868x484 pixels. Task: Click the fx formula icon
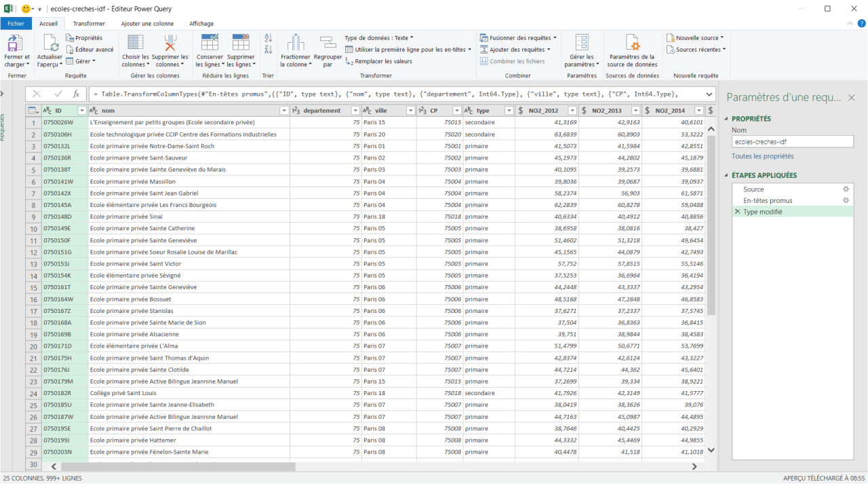[76, 94]
